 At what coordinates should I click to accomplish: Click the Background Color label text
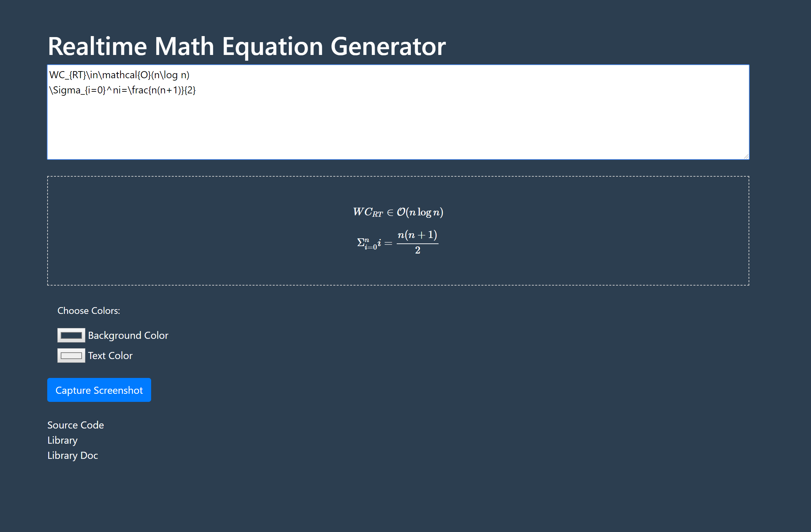tap(128, 335)
